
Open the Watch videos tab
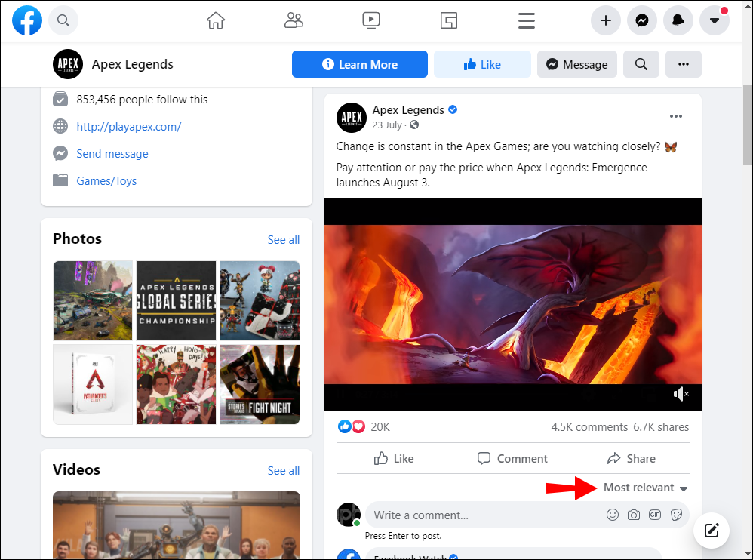(x=371, y=20)
